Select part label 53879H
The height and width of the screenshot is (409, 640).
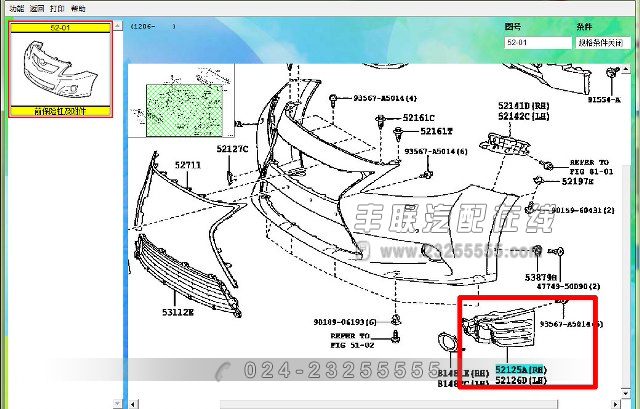coord(541,278)
